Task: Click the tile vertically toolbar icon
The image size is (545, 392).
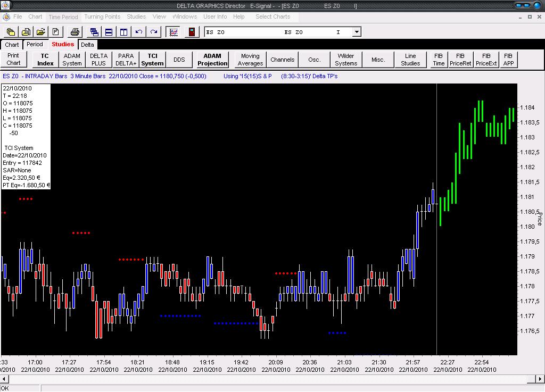Action: pos(123,32)
